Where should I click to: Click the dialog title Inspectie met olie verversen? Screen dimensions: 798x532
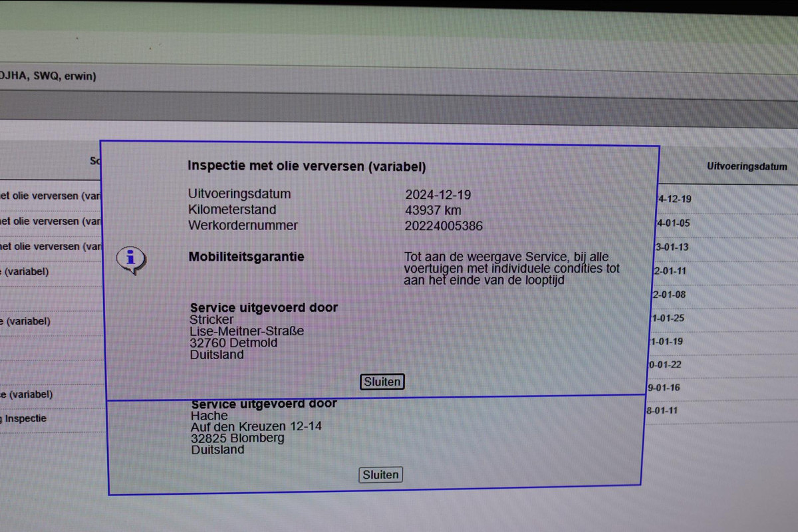pos(307,166)
